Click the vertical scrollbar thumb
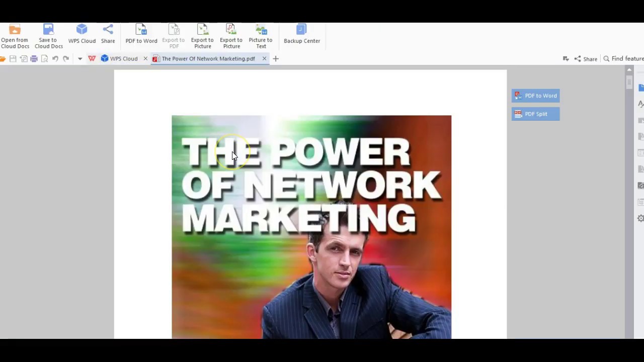 pos(629,82)
